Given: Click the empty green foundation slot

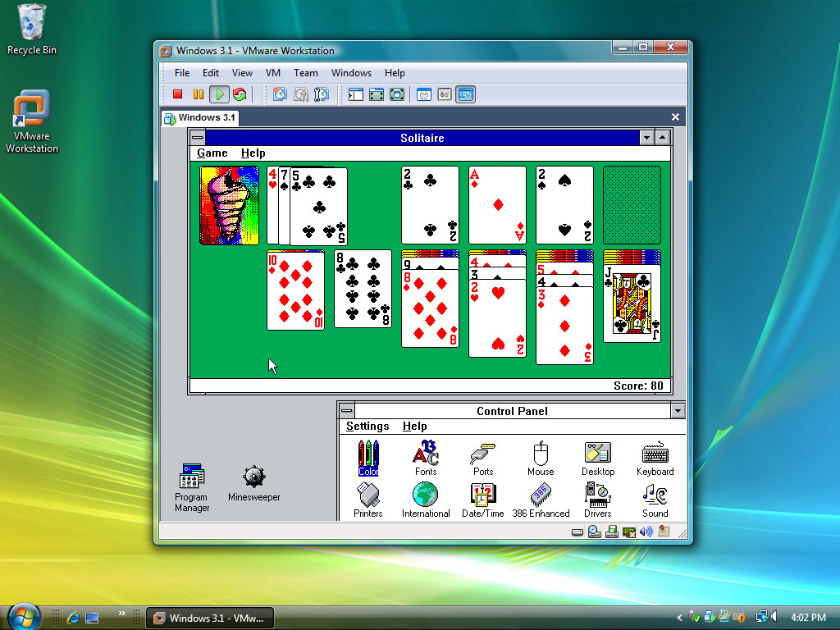Looking at the screenshot, I should tap(632, 205).
